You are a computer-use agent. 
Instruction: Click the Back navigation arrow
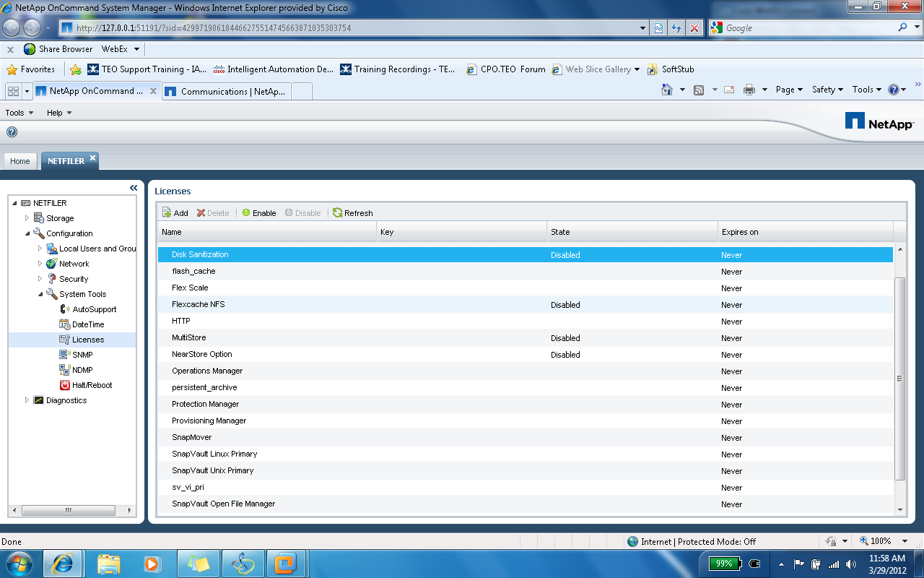[11, 27]
